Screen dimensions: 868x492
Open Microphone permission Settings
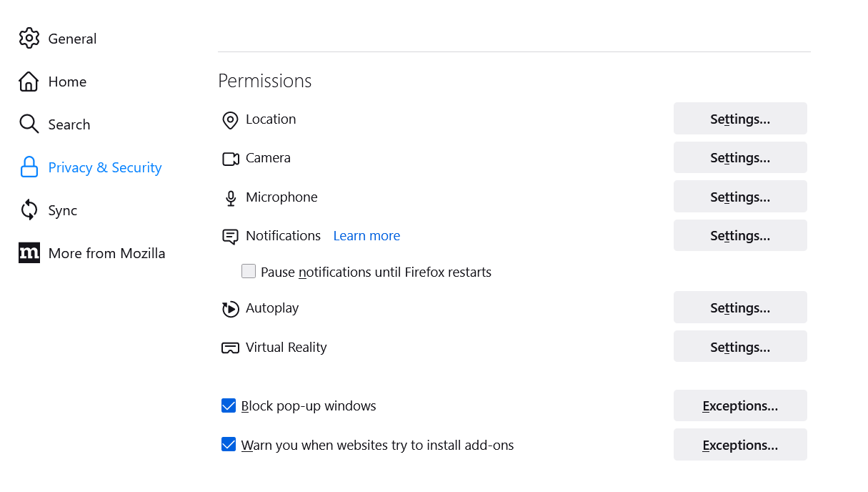tap(740, 197)
